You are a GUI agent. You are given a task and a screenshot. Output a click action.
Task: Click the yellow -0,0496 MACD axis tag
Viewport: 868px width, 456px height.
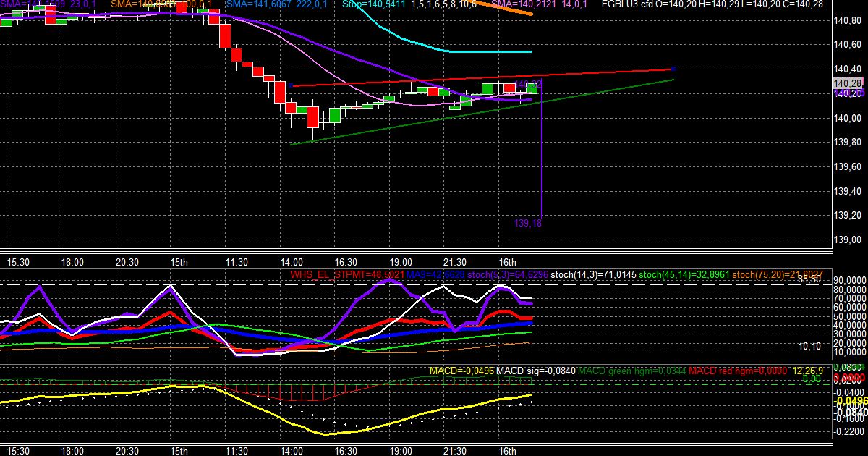[851, 400]
